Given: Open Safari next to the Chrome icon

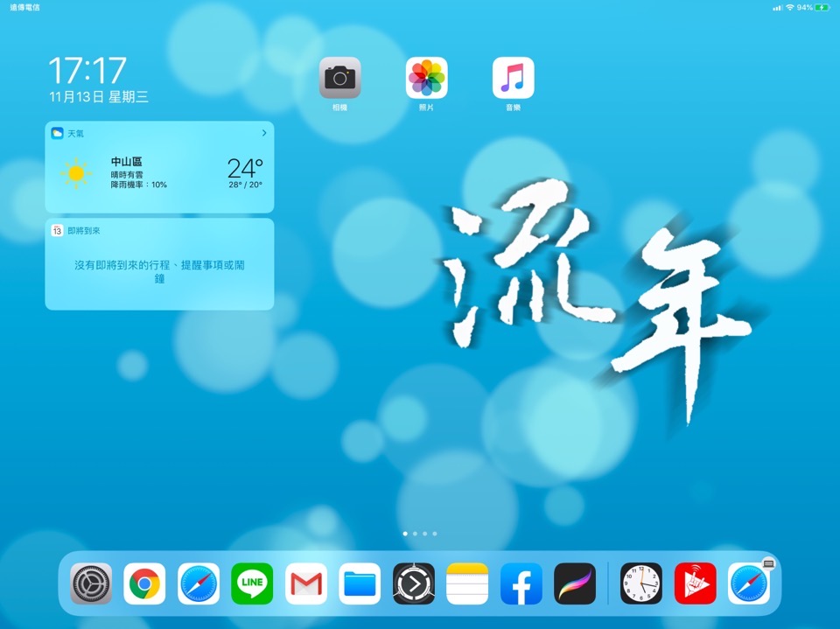Looking at the screenshot, I should coord(199,584).
